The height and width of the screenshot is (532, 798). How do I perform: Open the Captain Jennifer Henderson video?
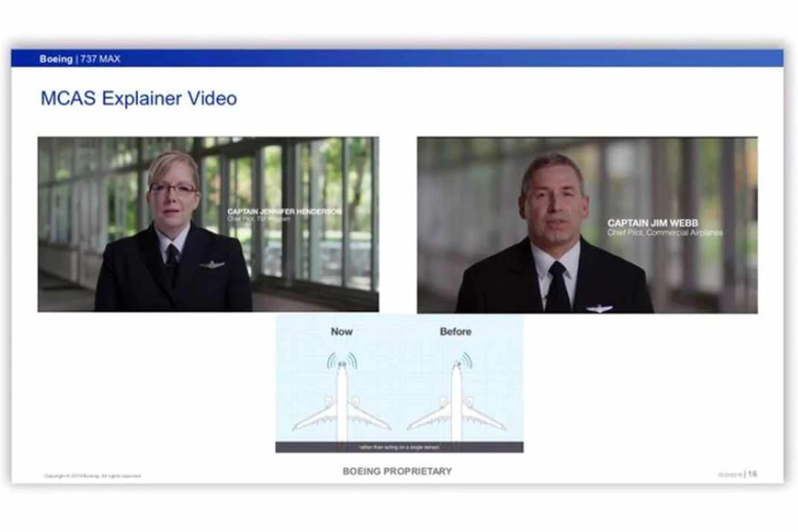208,224
